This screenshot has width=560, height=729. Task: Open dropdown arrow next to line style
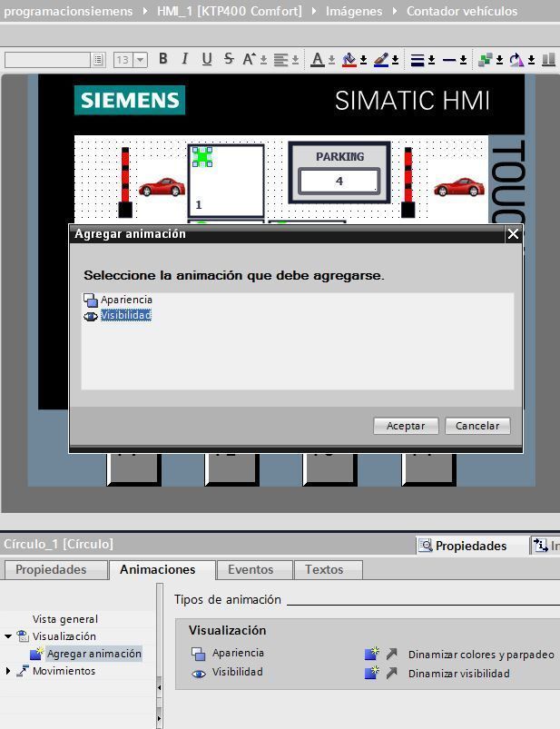pos(463,60)
